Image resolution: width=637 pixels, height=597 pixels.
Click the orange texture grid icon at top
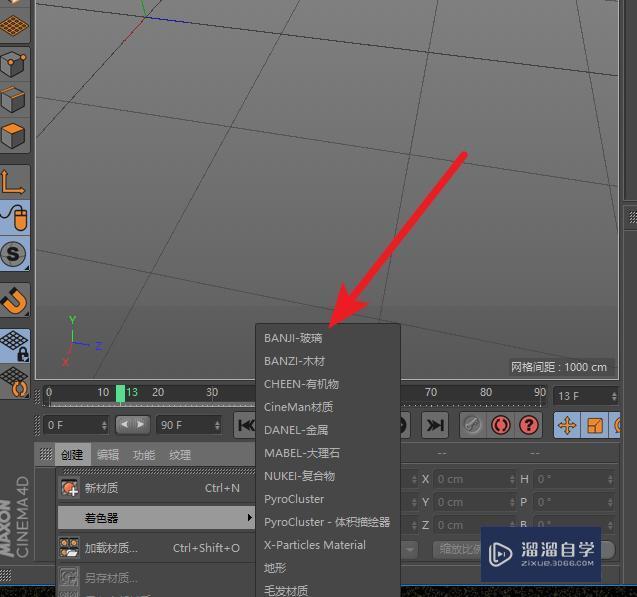[13, 26]
